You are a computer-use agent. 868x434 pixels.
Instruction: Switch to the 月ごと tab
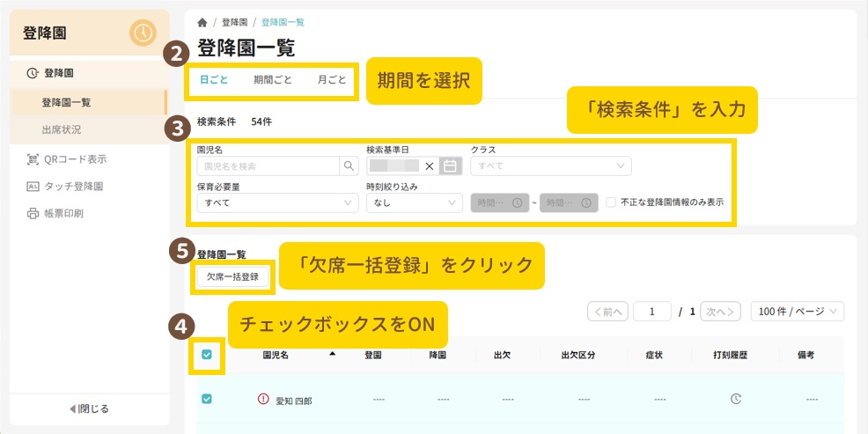pos(332,79)
